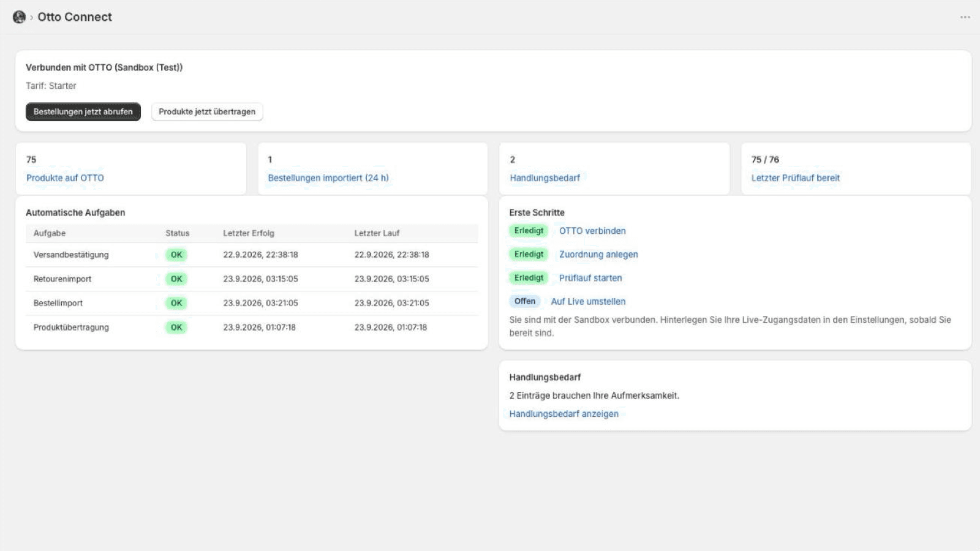Click the Erledigt badge beside Prüflauf starten
The width and height of the screenshot is (980, 551).
click(x=529, y=278)
